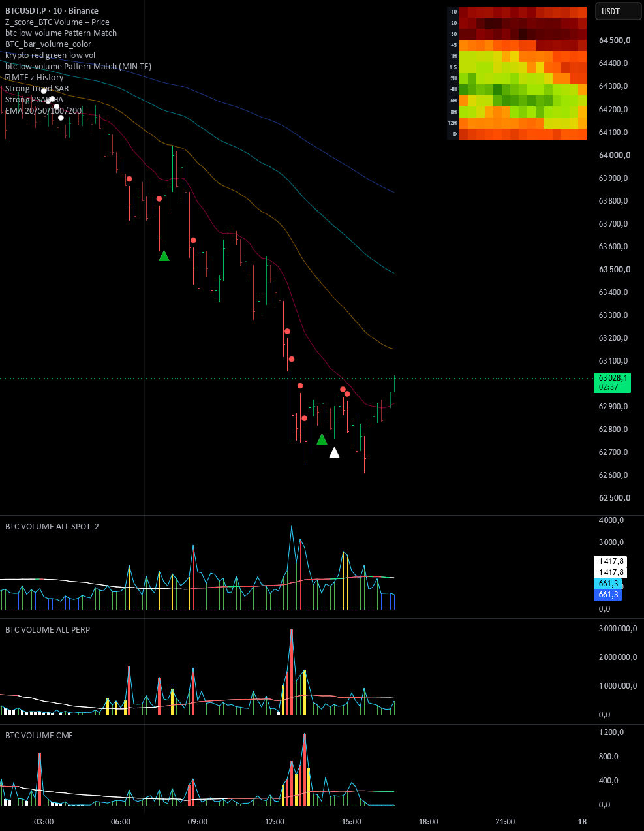Click the current price label 63 028,1
The width and height of the screenshot is (644, 831).
pos(613,378)
